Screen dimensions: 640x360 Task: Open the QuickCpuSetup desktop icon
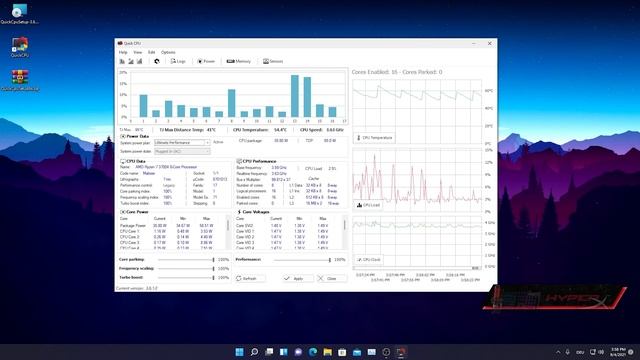pyautogui.click(x=19, y=14)
